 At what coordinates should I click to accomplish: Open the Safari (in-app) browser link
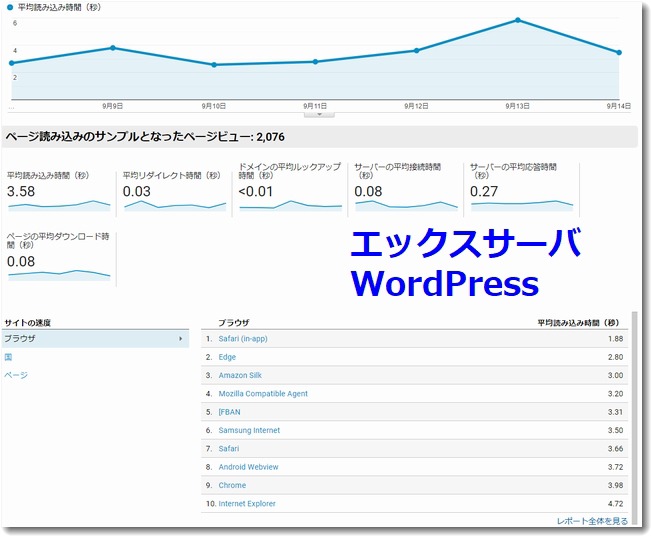pos(243,339)
